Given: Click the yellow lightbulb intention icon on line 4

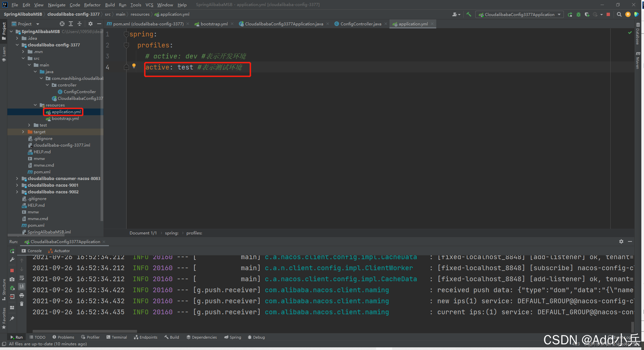Looking at the screenshot, I should (134, 66).
